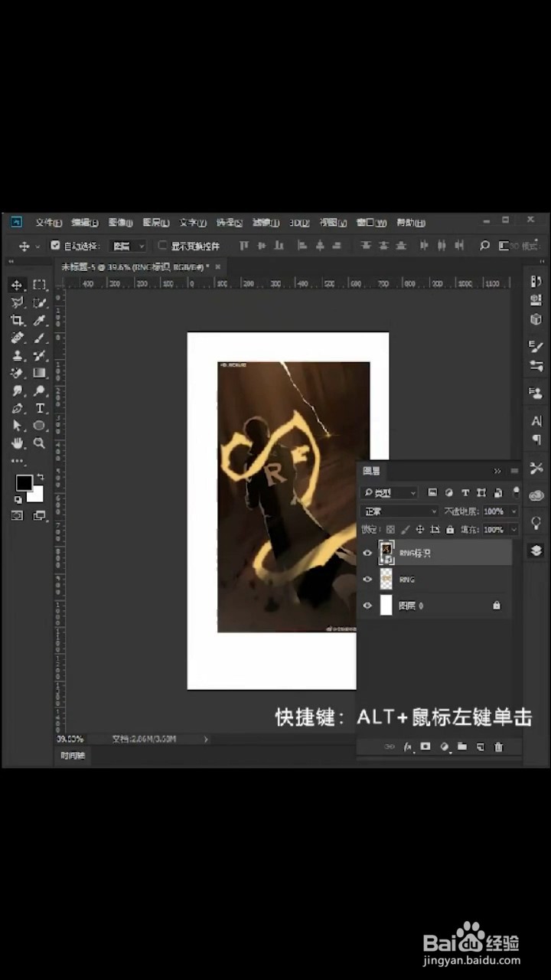
Task: Open the three-dots Edit Toolbar button
Action: tap(17, 461)
